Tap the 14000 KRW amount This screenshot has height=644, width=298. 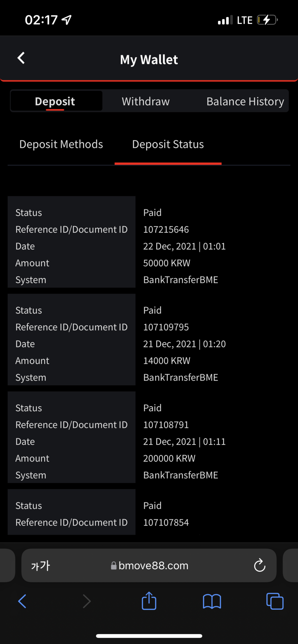click(x=167, y=361)
